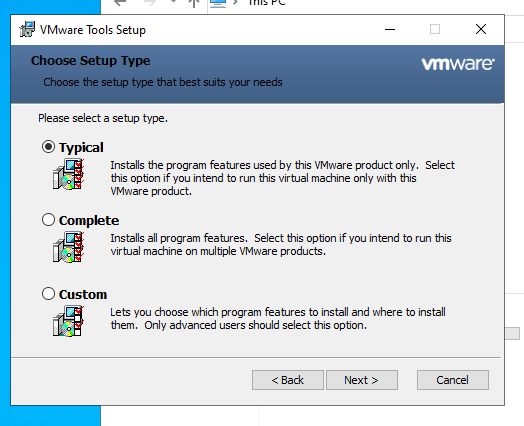Click the Typical option label
Image resolution: width=524 pixels, height=426 pixels.
coord(81,147)
